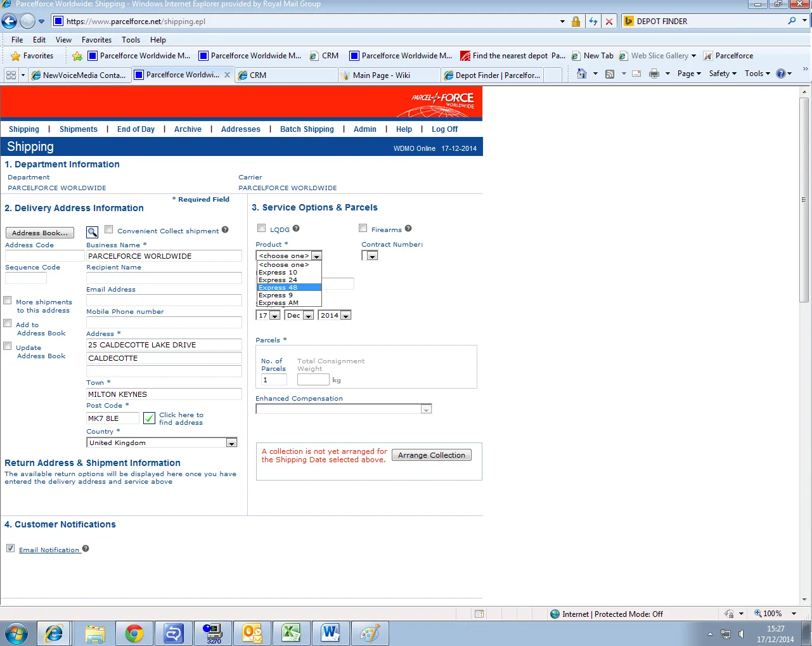Viewport: 812px width, 646px height.
Task: Click help icon next to Convenient Collect shipment
Action: click(225, 230)
